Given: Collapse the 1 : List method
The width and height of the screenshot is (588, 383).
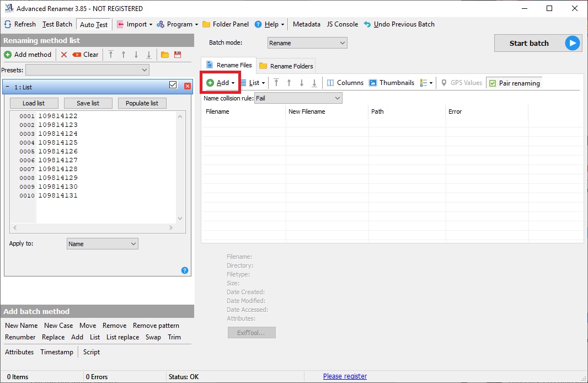Looking at the screenshot, I should pyautogui.click(x=8, y=87).
